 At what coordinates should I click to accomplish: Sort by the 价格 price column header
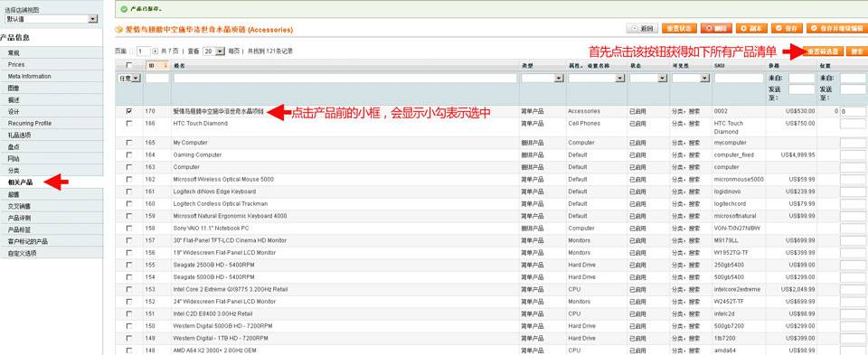tap(773, 66)
